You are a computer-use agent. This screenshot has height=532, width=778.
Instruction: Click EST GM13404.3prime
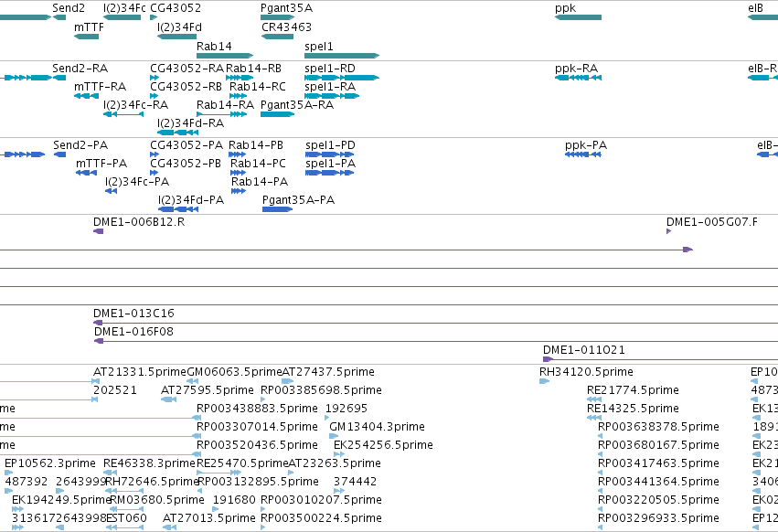tap(334, 436)
